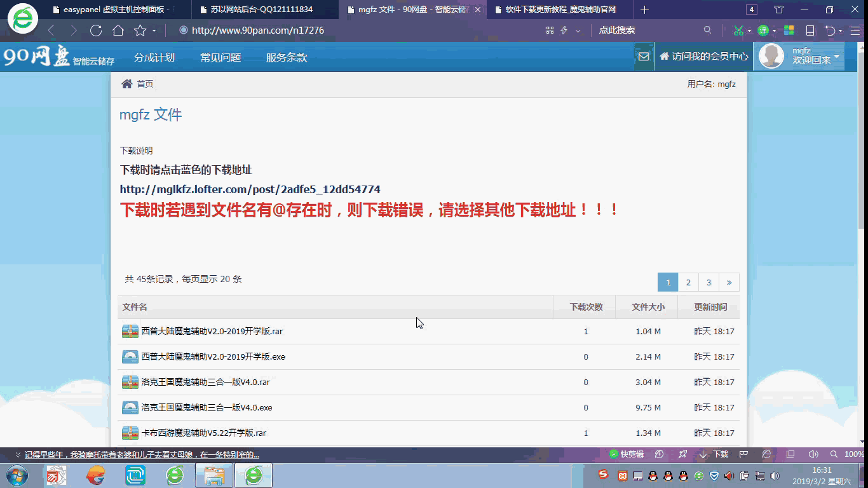The width and height of the screenshot is (868, 488).
Task: Click the lightning speed-mode icon
Action: click(564, 30)
